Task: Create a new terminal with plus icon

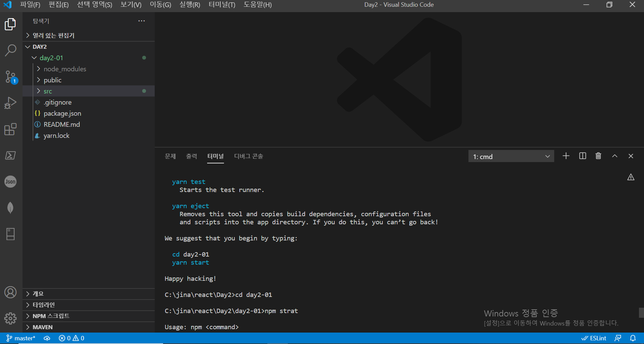Action: tap(566, 156)
